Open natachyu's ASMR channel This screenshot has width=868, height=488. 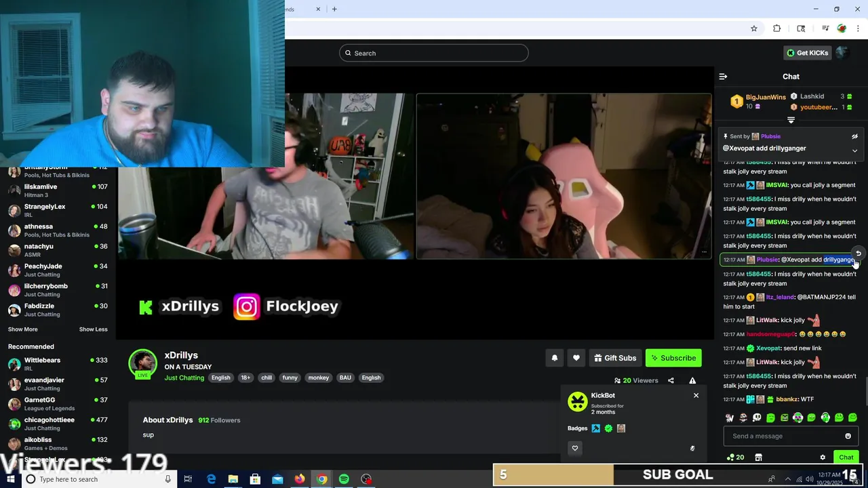click(58, 250)
